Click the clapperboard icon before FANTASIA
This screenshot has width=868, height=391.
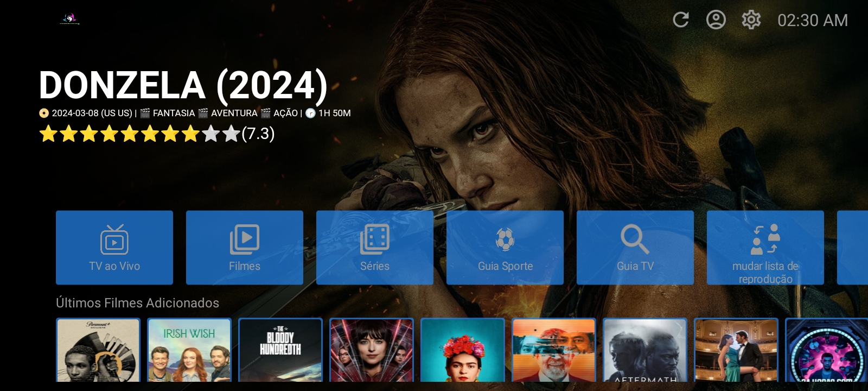(145, 113)
